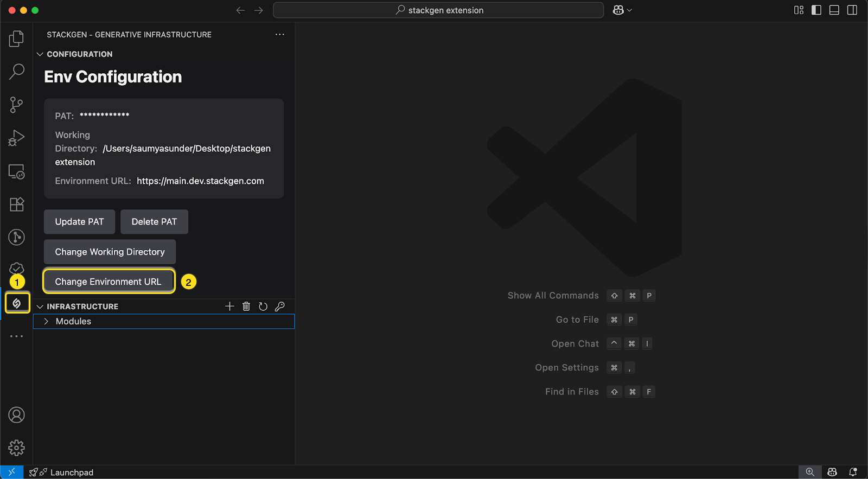868x479 pixels.
Task: Open the Run and Debug view
Action: [16, 138]
